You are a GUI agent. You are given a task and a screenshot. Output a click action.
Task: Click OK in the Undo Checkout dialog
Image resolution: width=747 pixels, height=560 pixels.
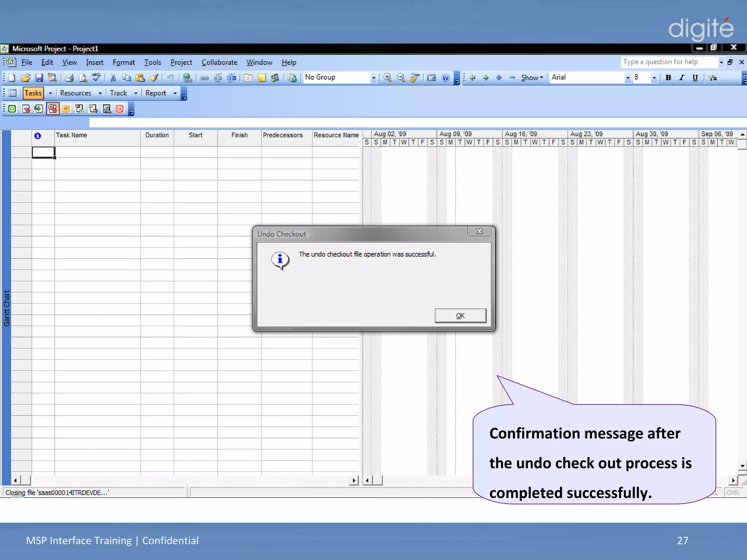pos(460,316)
